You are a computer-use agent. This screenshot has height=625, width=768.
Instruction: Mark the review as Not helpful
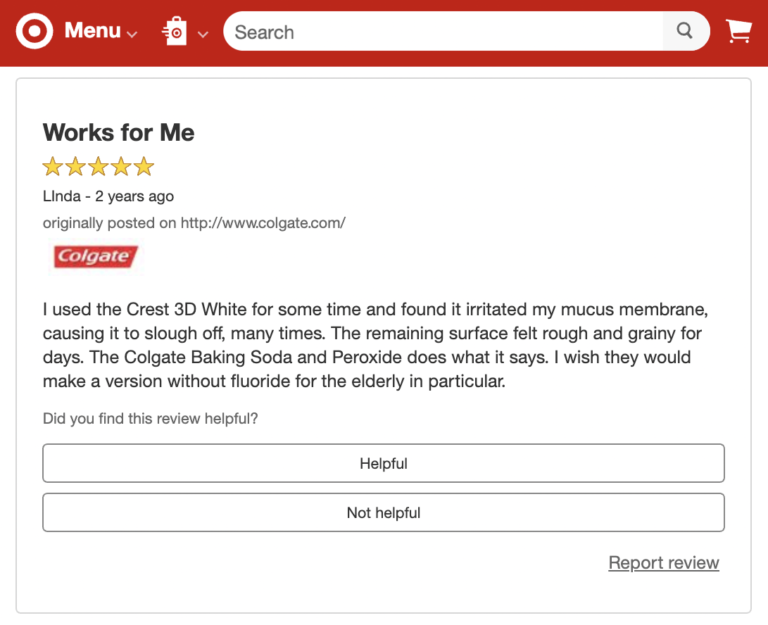tap(383, 512)
